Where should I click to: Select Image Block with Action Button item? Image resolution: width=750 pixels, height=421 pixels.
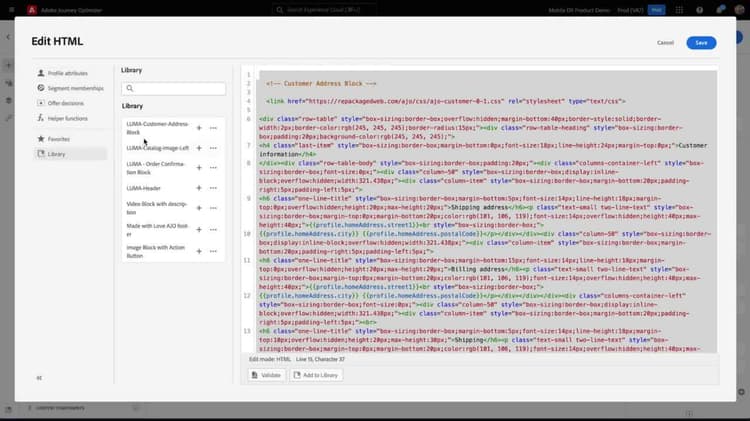[156, 252]
